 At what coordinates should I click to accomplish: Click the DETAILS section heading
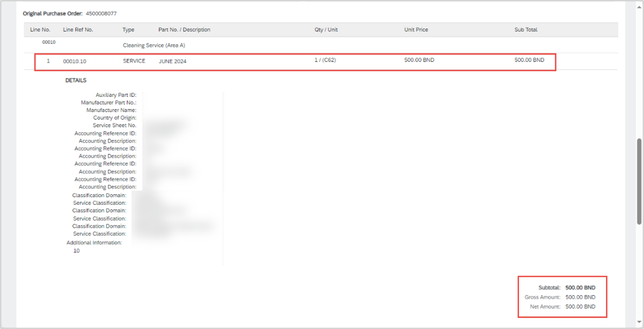click(x=76, y=80)
